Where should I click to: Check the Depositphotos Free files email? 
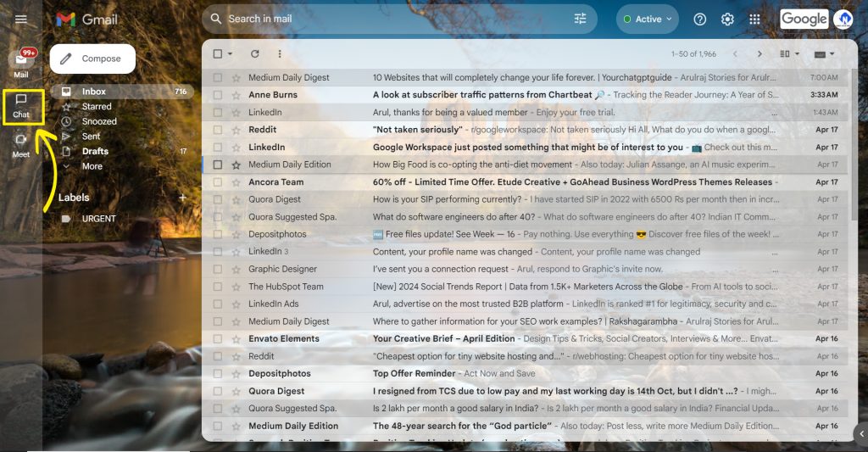218,234
